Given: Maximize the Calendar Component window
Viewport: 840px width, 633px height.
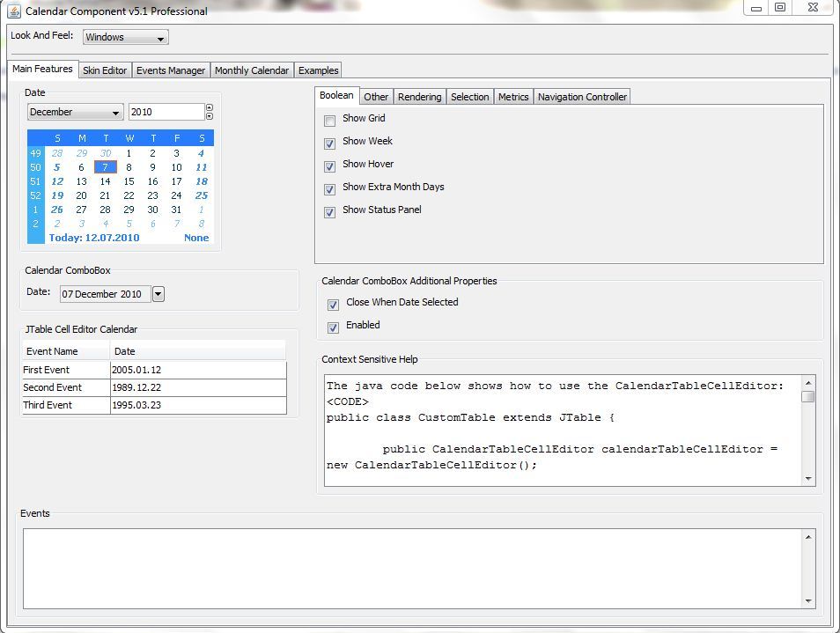Looking at the screenshot, I should pos(780,8).
